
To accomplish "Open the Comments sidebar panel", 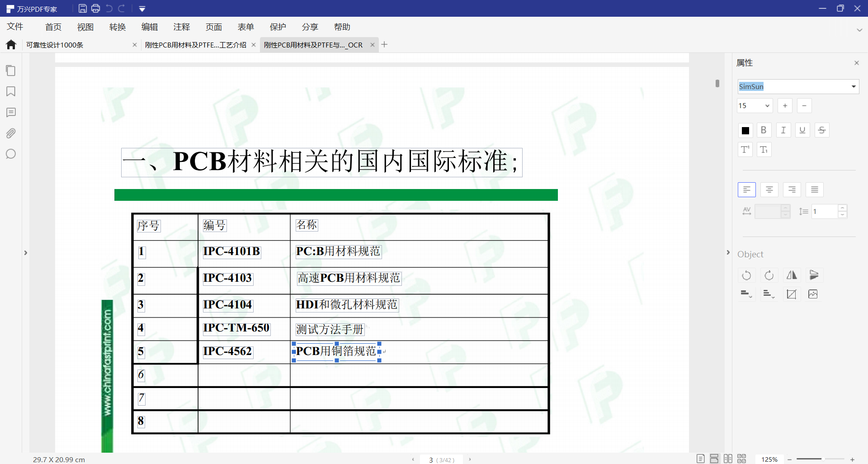I will (11, 112).
